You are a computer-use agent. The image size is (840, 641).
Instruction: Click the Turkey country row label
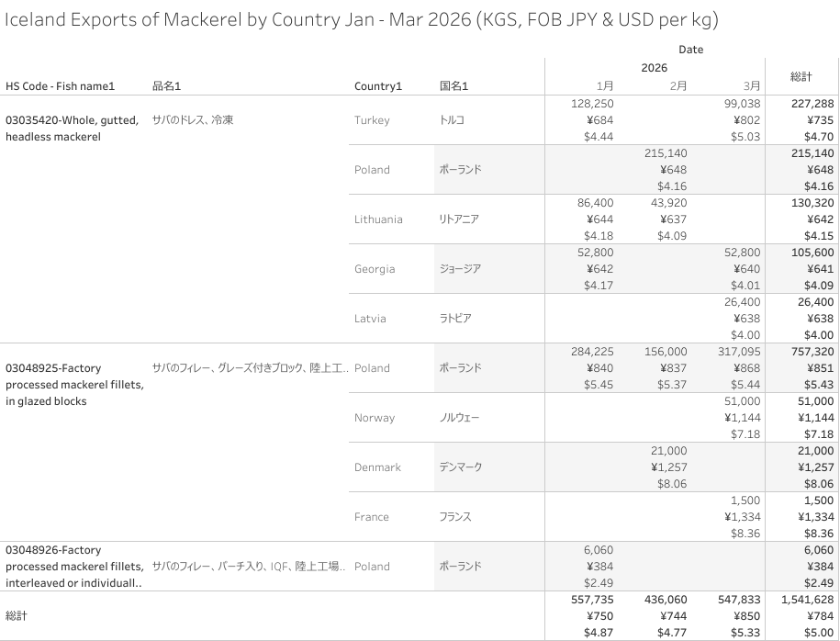(x=372, y=120)
